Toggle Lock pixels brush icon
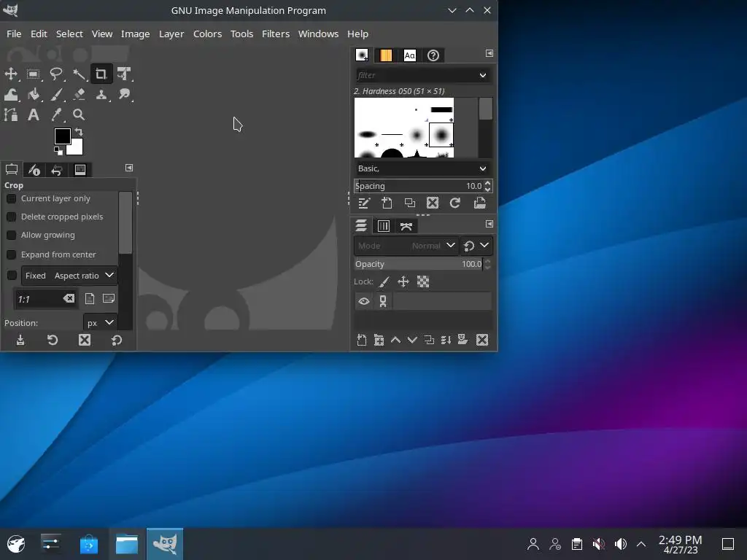 [384, 282]
